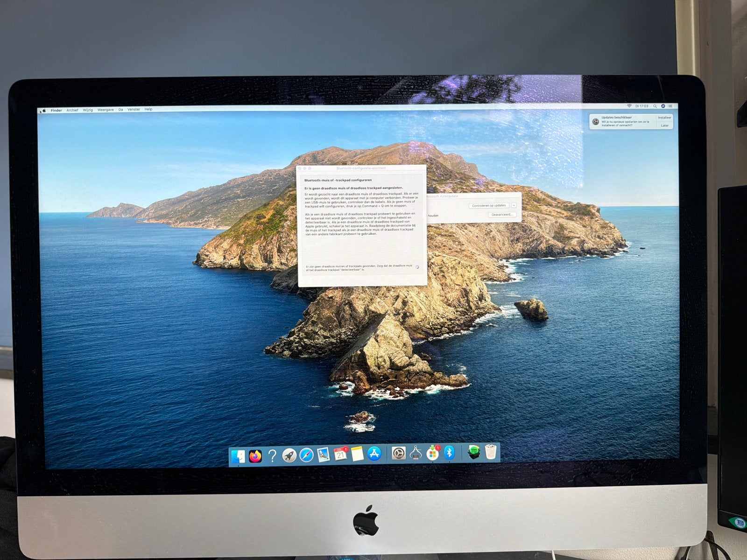This screenshot has height=560, width=747.
Task: Launch Safari from the dock
Action: pyautogui.click(x=306, y=455)
